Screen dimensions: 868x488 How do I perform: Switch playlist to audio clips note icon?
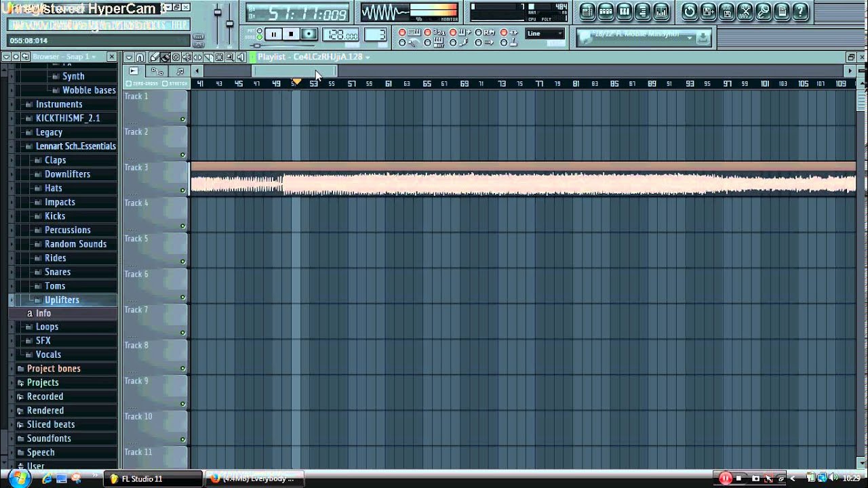pyautogui.click(x=180, y=71)
